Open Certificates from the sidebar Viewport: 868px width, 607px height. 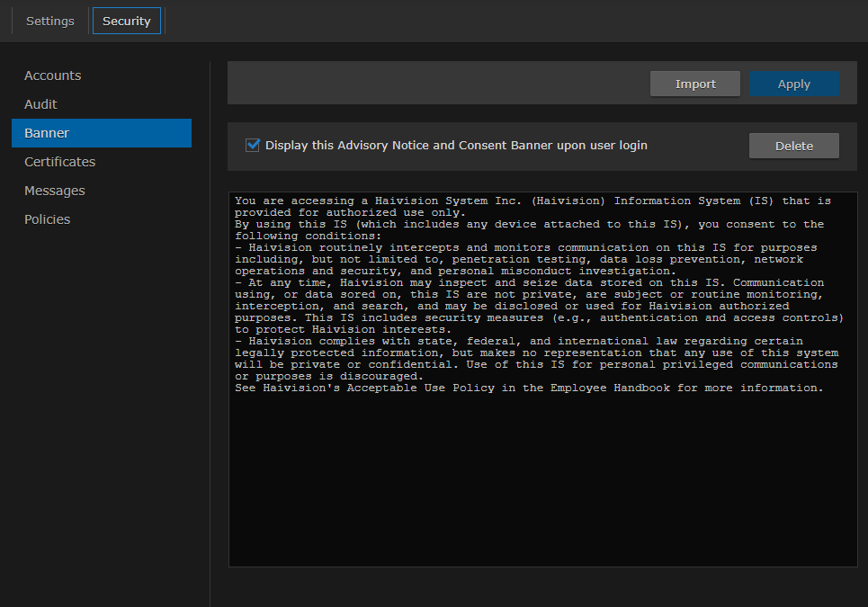[59, 162]
